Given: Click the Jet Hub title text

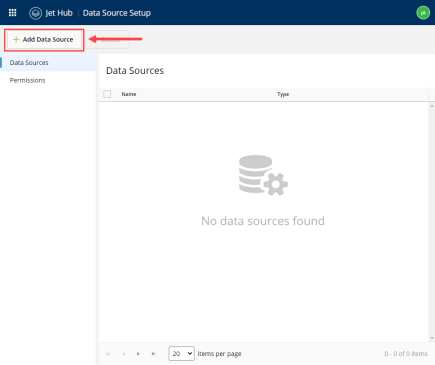Looking at the screenshot, I should [x=59, y=13].
